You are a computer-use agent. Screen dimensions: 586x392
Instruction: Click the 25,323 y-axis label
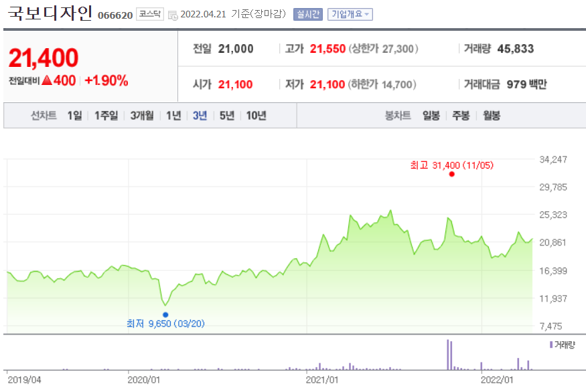pyautogui.click(x=553, y=215)
